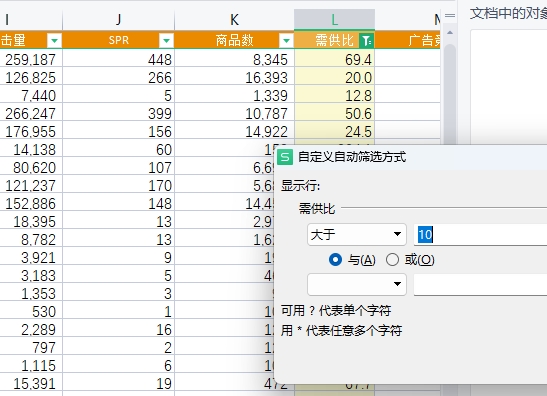Click cell value 399 in SPR column

pyautogui.click(x=160, y=114)
